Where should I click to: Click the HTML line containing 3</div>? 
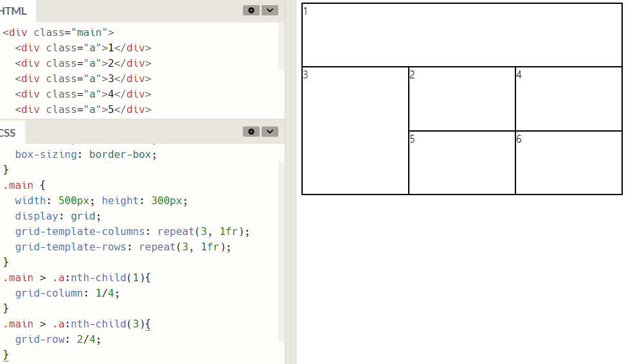(84, 78)
